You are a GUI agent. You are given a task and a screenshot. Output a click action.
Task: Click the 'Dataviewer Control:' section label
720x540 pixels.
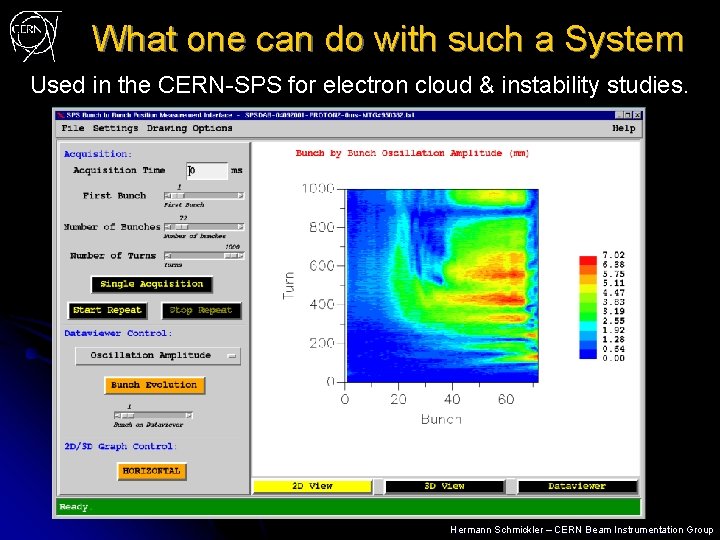[x=118, y=333]
